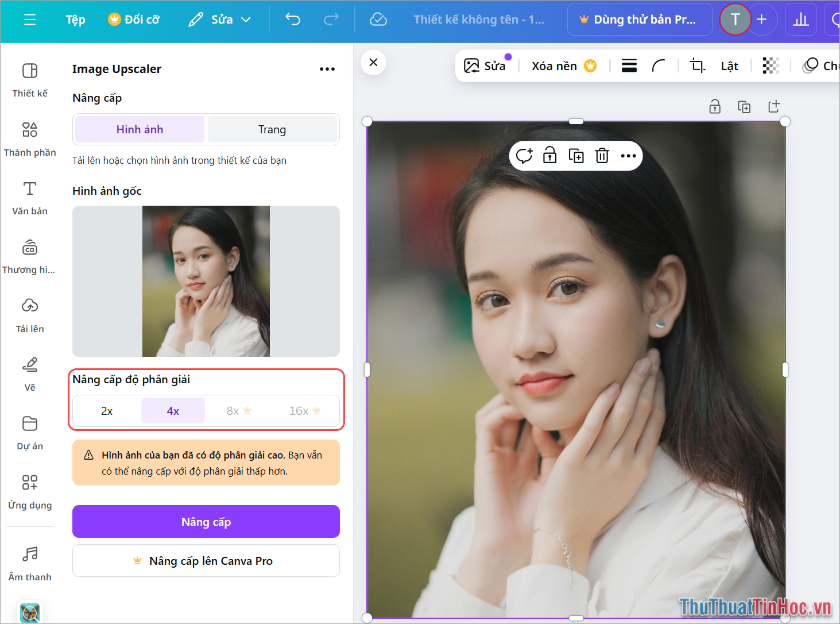Open Ứng dụng apps panel
This screenshot has width=840, height=624.
(x=30, y=492)
